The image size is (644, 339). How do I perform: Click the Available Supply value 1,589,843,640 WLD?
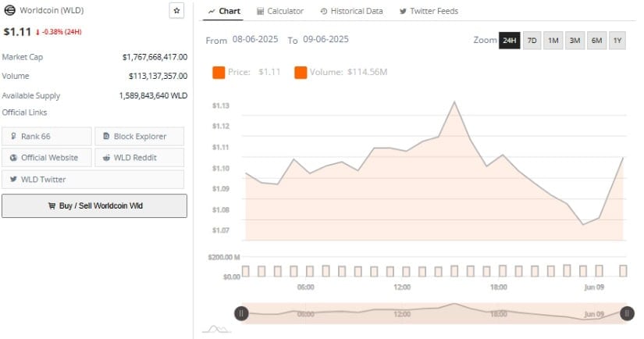[x=153, y=96]
